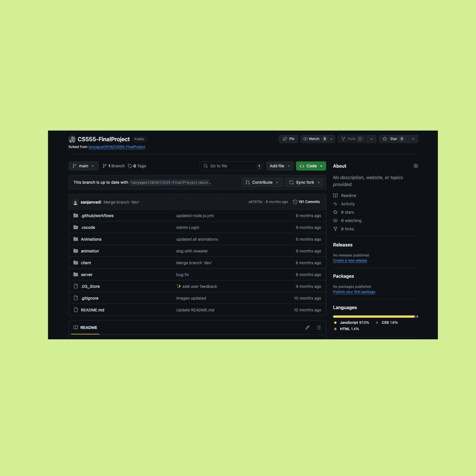
Task: Click the Fork button
Action: coord(351,139)
